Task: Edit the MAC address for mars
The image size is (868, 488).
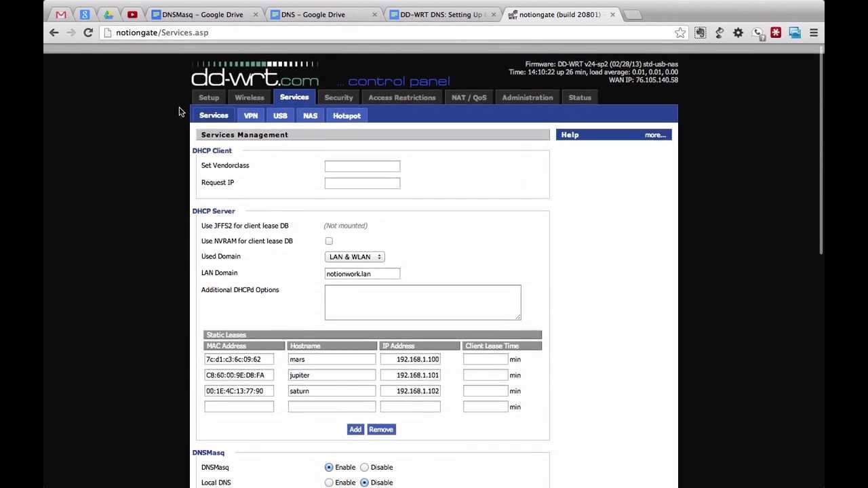Action: [239, 359]
